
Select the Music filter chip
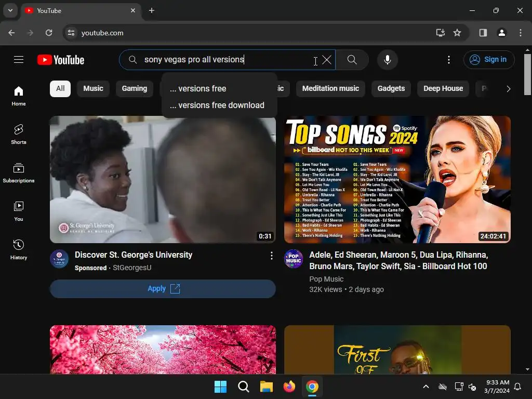(x=94, y=88)
